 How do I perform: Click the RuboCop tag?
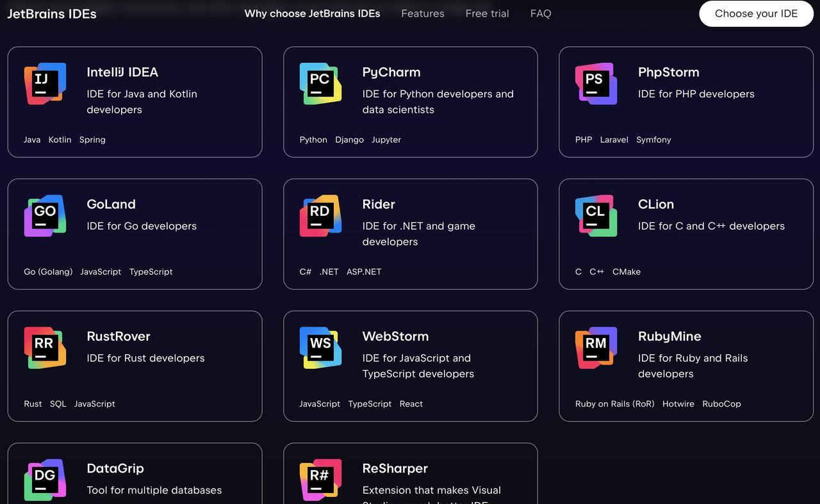coord(721,403)
